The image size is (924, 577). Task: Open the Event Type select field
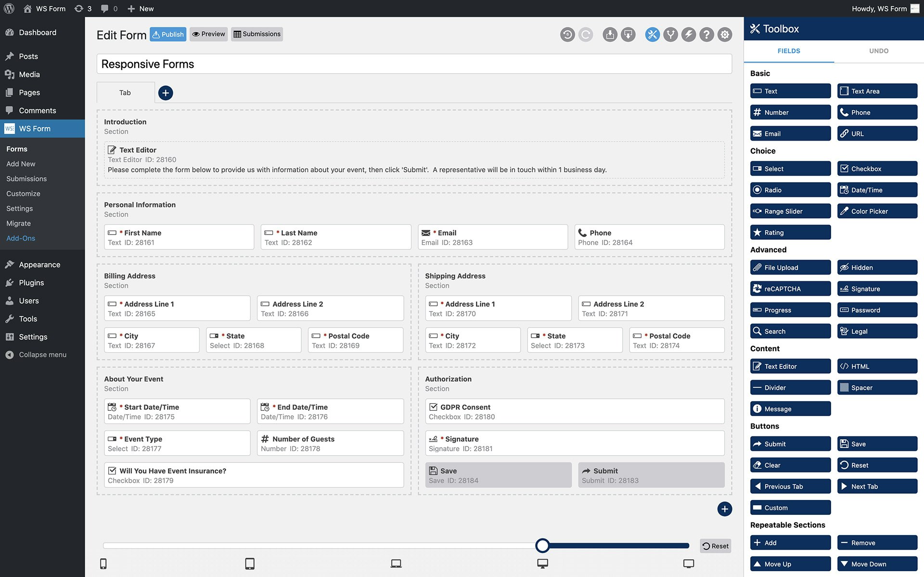pyautogui.click(x=177, y=443)
